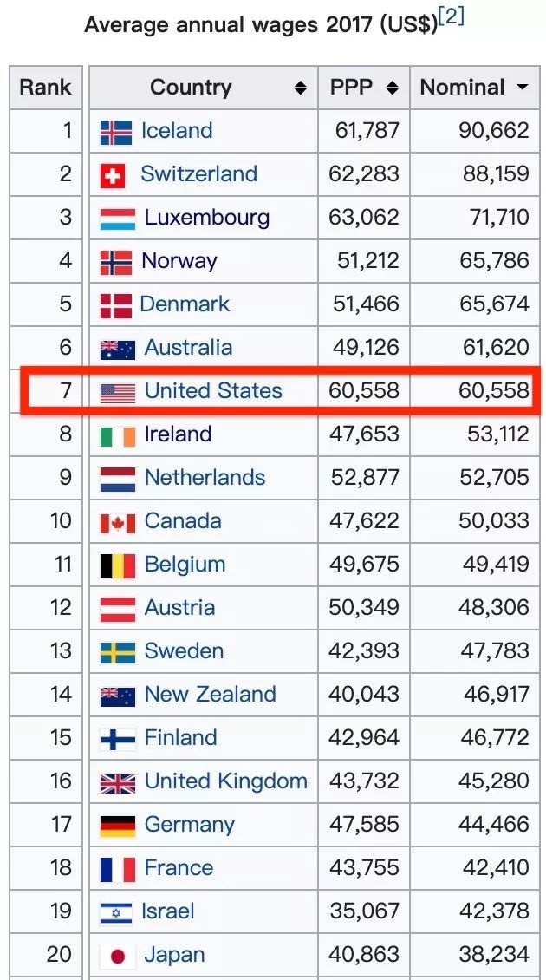The image size is (546, 980).
Task: Open the New Zealand article link
Action: 210,695
